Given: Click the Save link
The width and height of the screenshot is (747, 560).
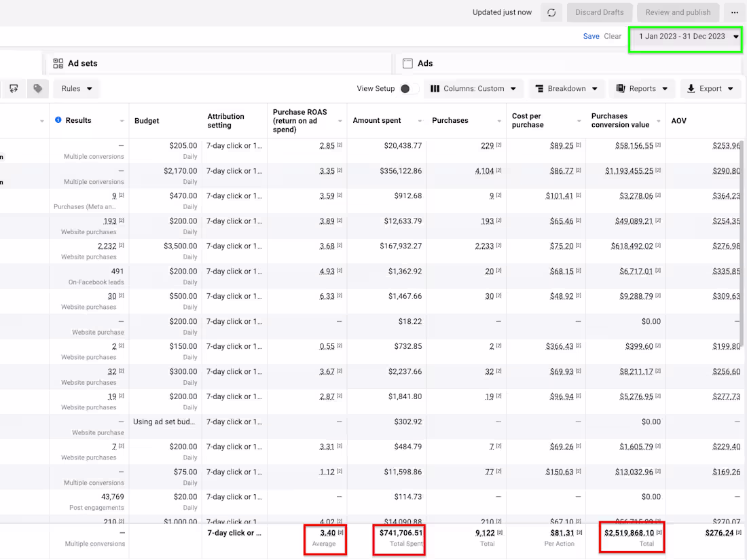Looking at the screenshot, I should tap(591, 37).
